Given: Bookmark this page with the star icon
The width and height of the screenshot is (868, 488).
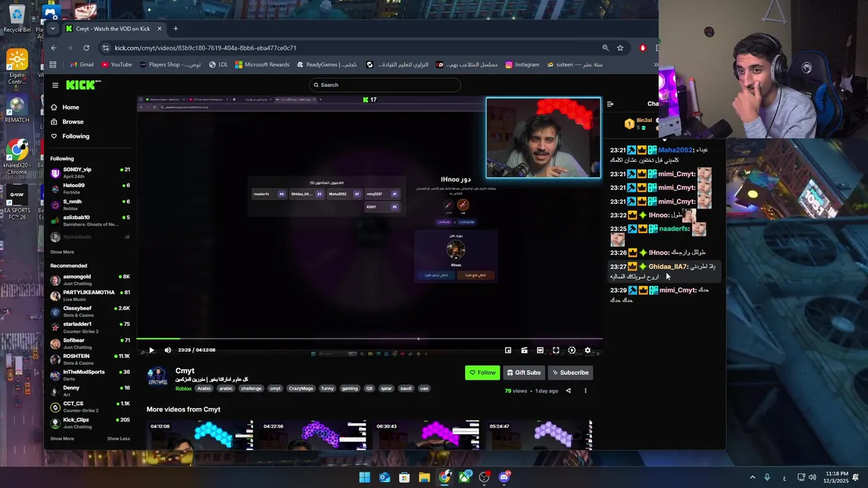Looking at the screenshot, I should (620, 48).
